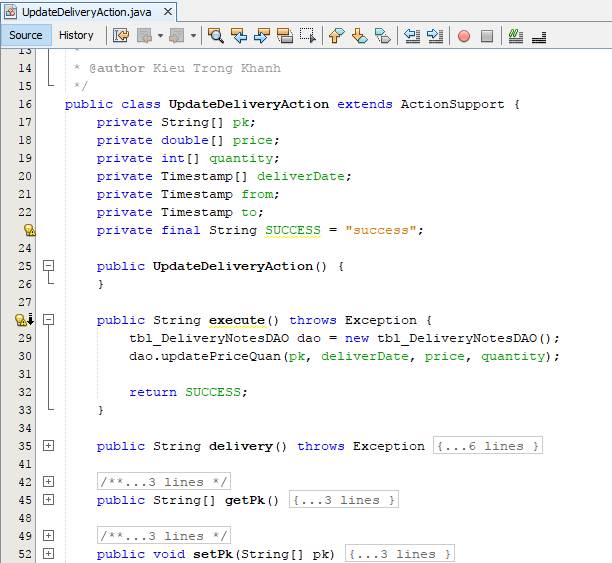Open the Back history dropdown arrow
The image size is (612, 563).
[x=160, y=36]
